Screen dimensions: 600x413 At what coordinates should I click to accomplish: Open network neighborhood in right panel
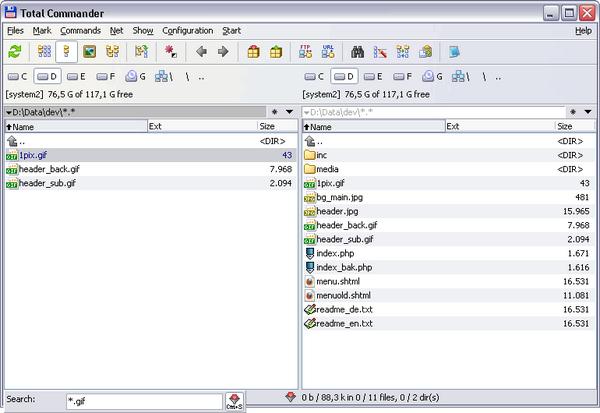[461, 77]
